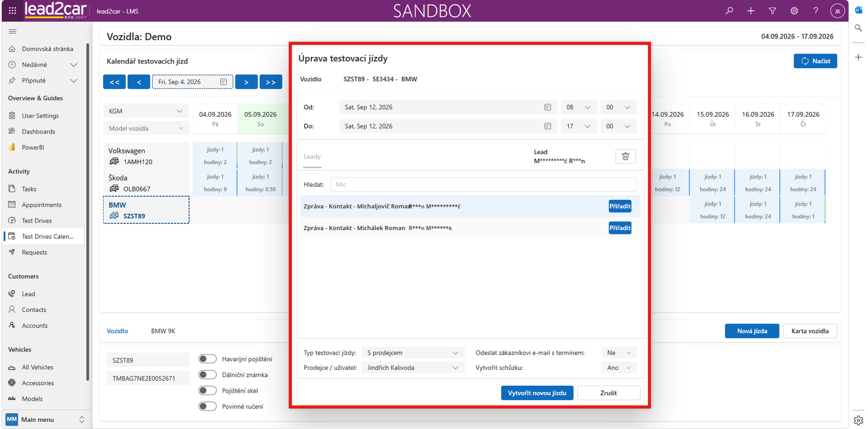Delete the assigned lead with trash icon
868x429 pixels.
coord(626,156)
